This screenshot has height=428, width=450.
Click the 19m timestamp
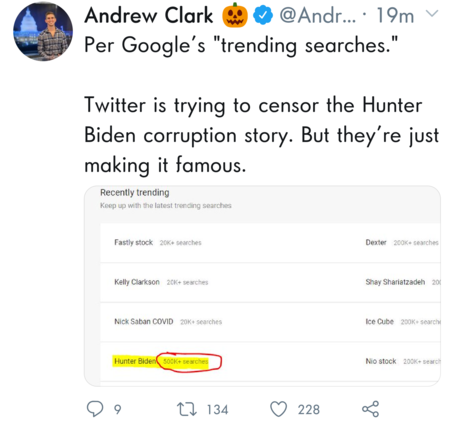(395, 16)
